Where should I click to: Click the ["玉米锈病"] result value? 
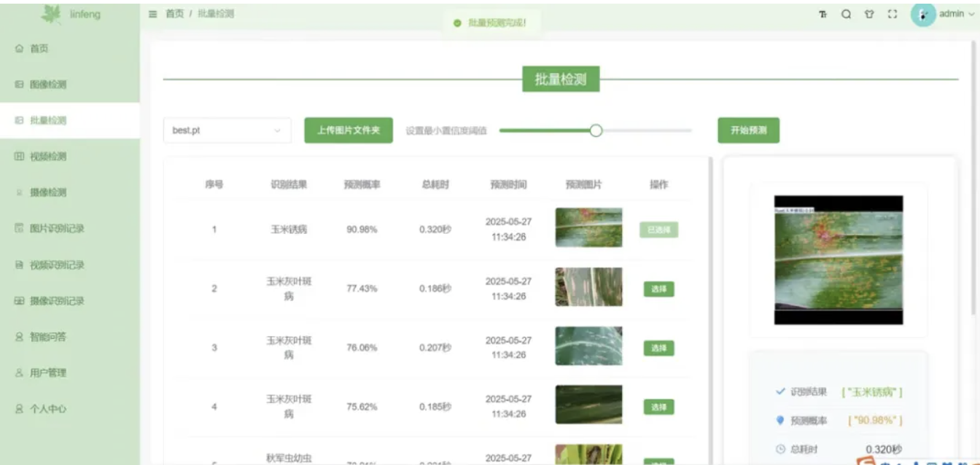872,392
